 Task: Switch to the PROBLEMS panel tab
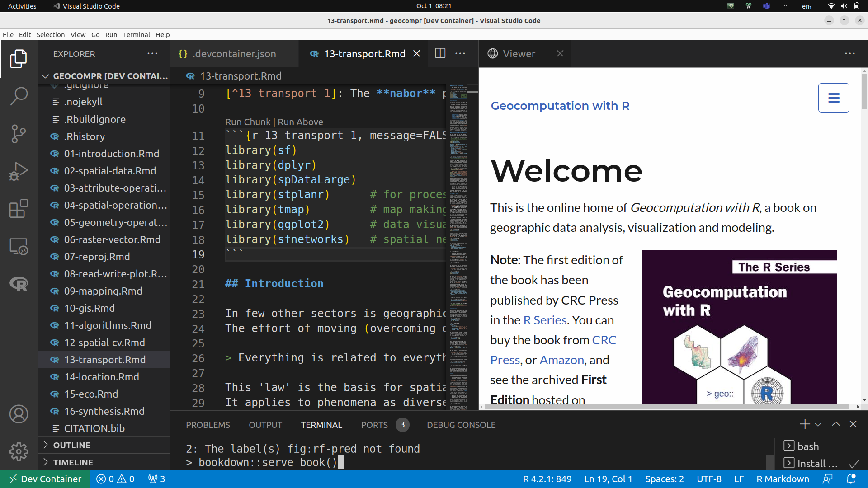208,425
